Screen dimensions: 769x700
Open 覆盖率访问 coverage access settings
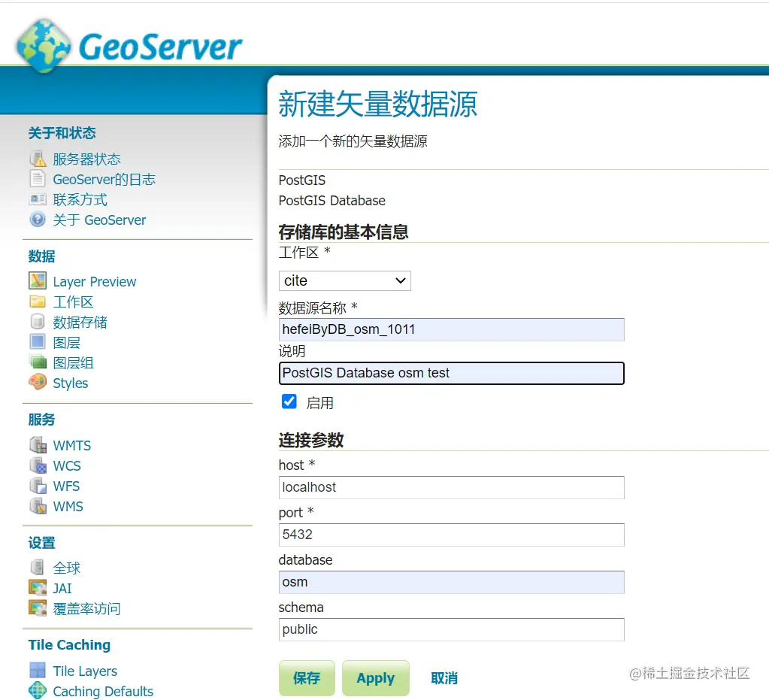pyautogui.click(x=86, y=609)
